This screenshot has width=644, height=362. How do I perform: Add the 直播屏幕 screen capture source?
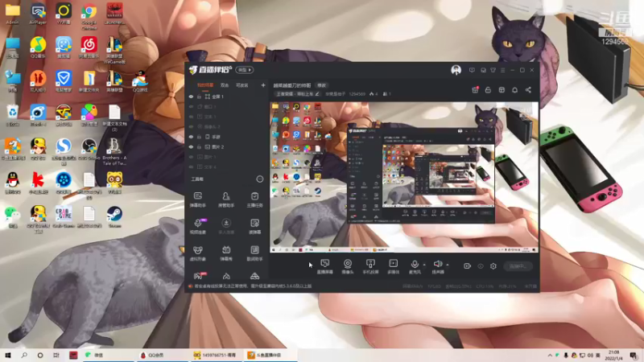click(325, 266)
